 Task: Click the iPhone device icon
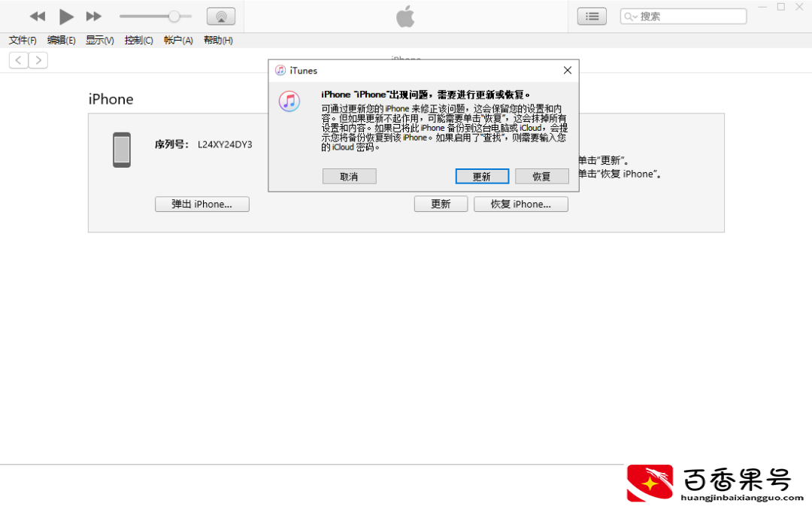(122, 150)
